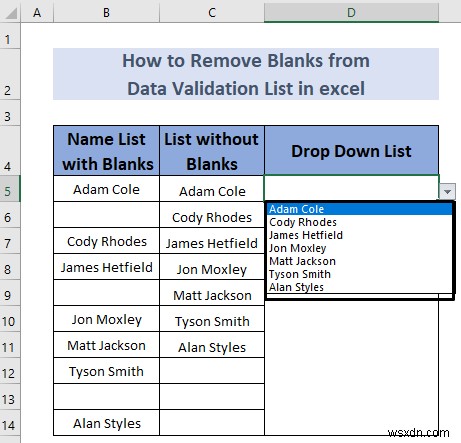Select column B header
This screenshot has width=461, height=443.
point(106,13)
